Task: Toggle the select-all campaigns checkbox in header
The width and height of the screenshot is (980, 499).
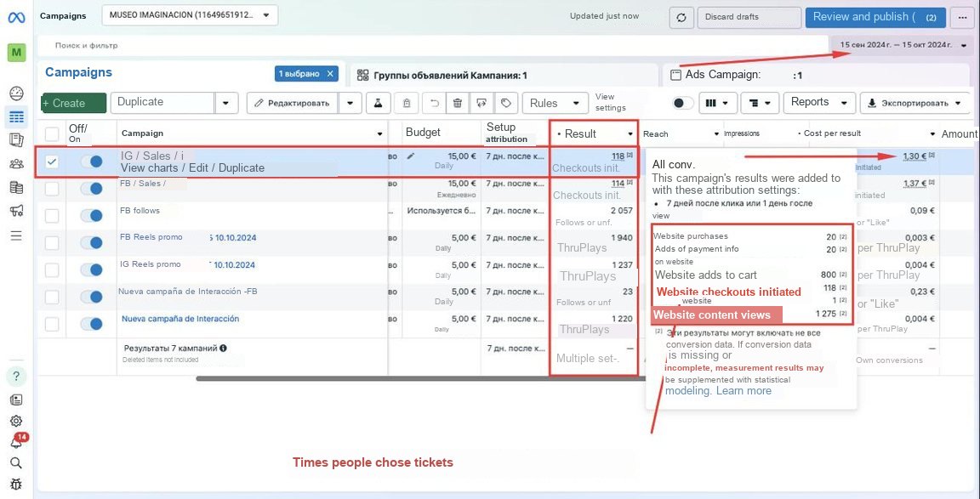Action: [x=52, y=133]
